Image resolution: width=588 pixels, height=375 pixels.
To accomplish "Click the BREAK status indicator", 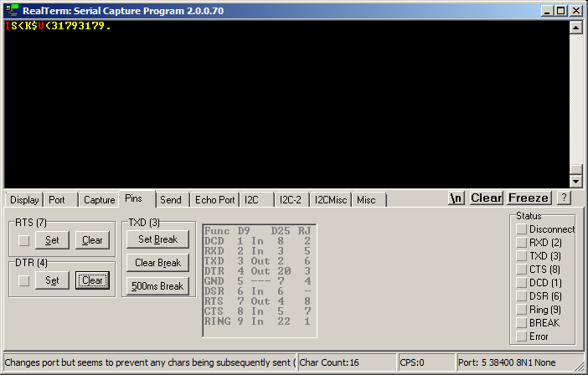I will pyautogui.click(x=522, y=323).
